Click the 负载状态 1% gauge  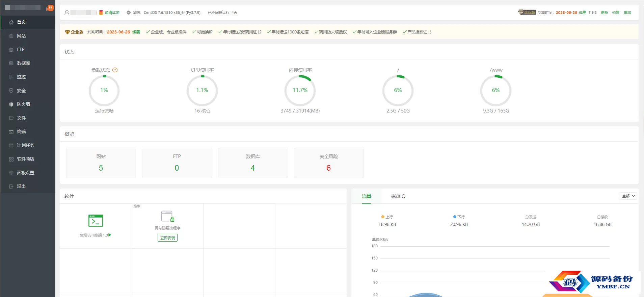[x=104, y=90]
